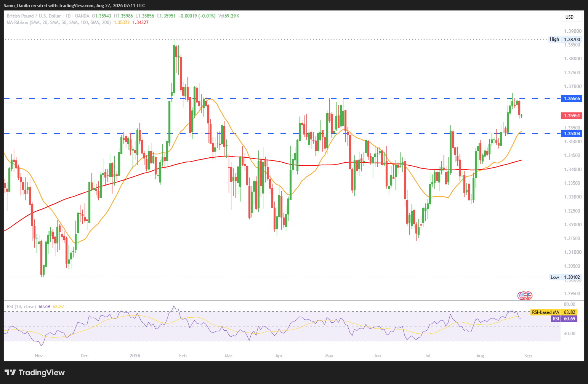This screenshot has width=588, height=384.
Task: Click the volume readout Vol 69.29K
Action: (x=229, y=16)
